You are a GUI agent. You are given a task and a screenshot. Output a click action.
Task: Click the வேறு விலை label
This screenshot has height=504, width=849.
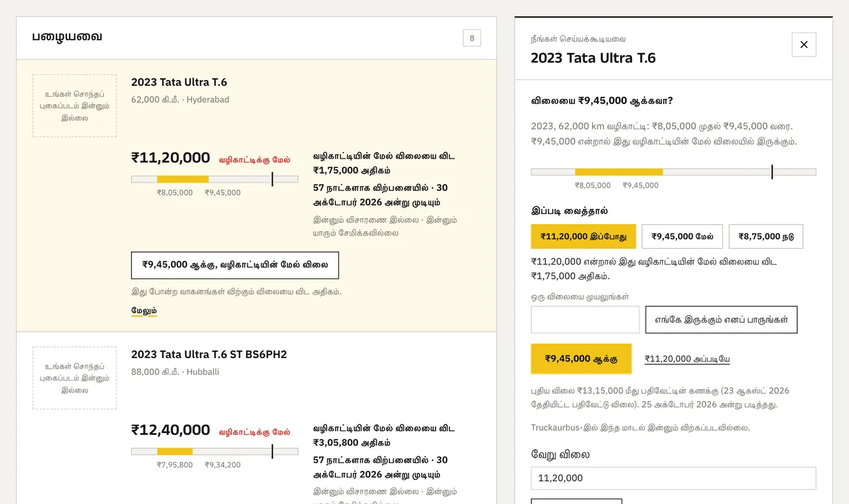[560, 454]
